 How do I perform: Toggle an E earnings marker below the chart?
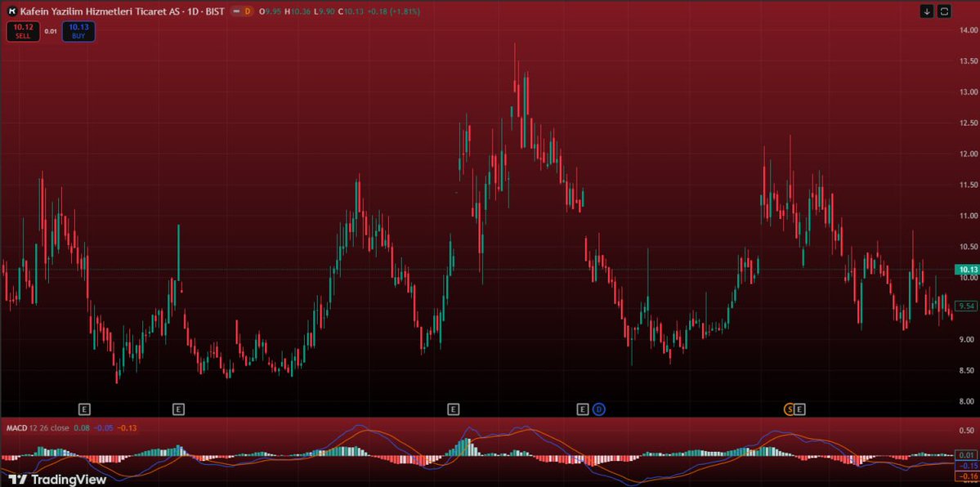click(x=84, y=409)
